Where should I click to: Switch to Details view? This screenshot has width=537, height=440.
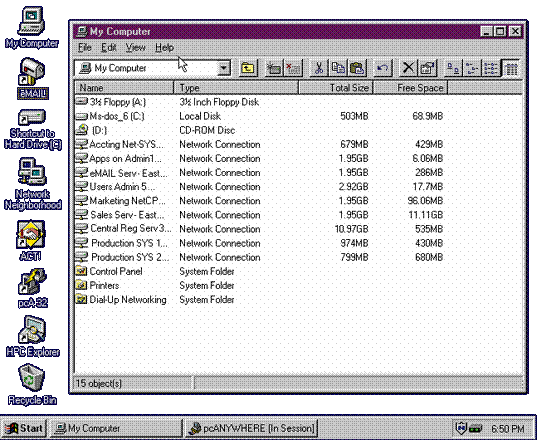point(510,68)
